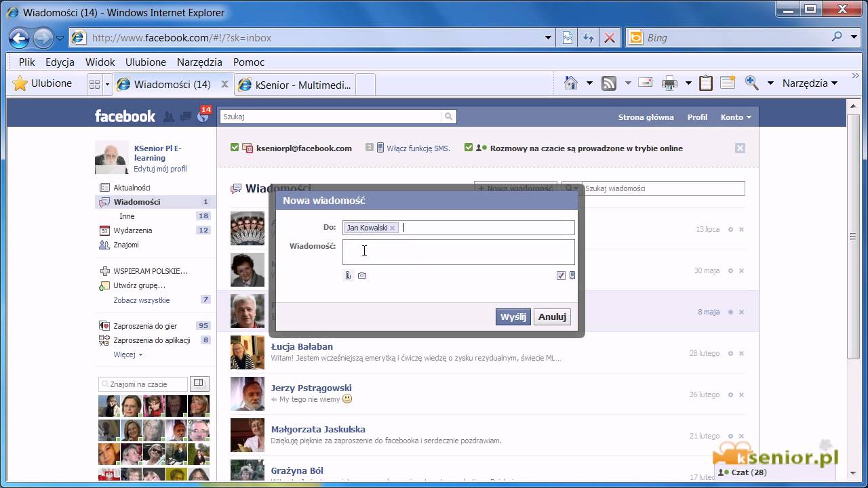
Task: Click the clipboard icon in command bar
Action: (x=706, y=83)
